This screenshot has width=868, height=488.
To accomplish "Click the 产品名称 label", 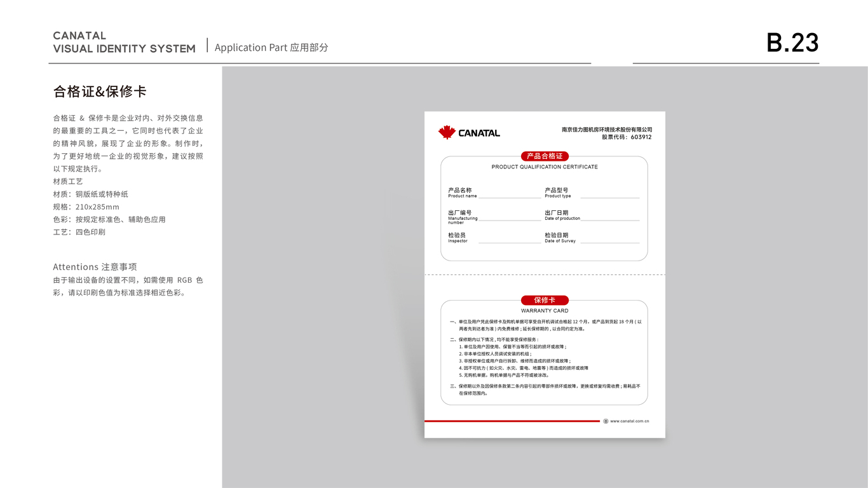I will 460,190.
